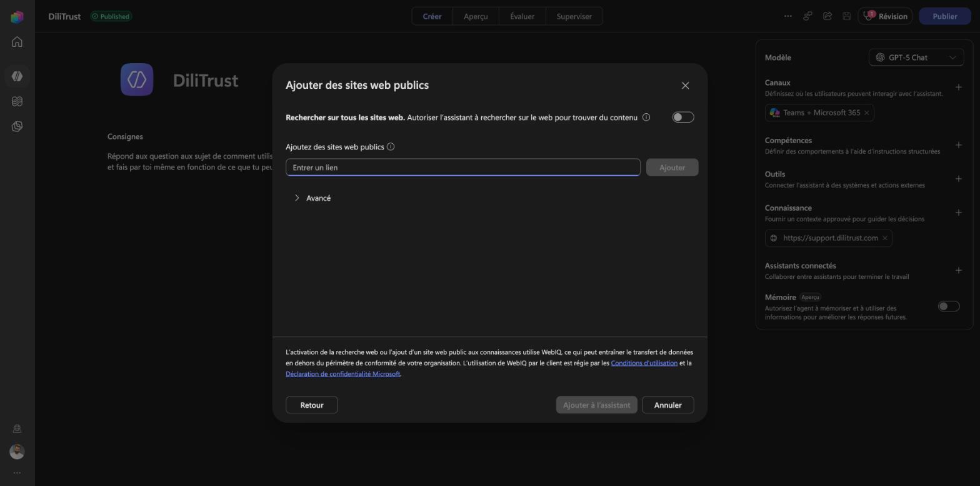Switch to the Aperçu tab

(x=476, y=16)
